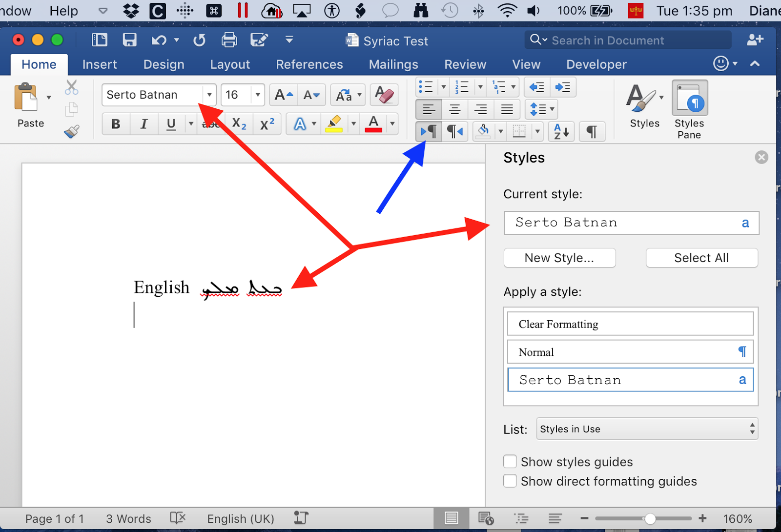This screenshot has width=781, height=532.
Task: Click the red font color button
Action: pos(373,124)
